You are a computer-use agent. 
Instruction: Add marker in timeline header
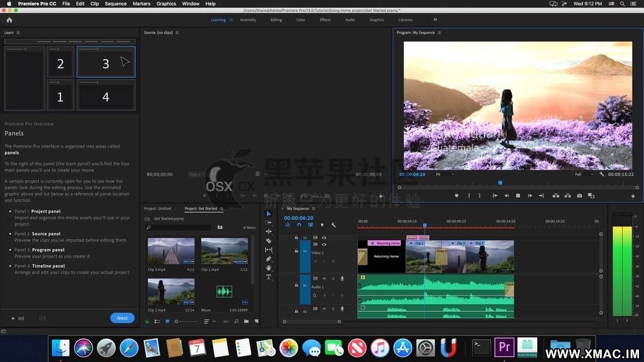pos(322,225)
